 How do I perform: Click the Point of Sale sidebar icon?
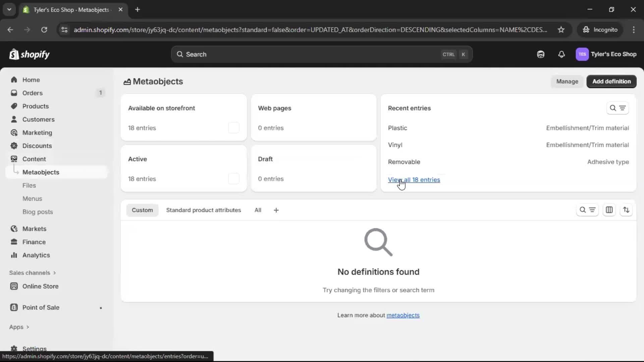point(14,307)
